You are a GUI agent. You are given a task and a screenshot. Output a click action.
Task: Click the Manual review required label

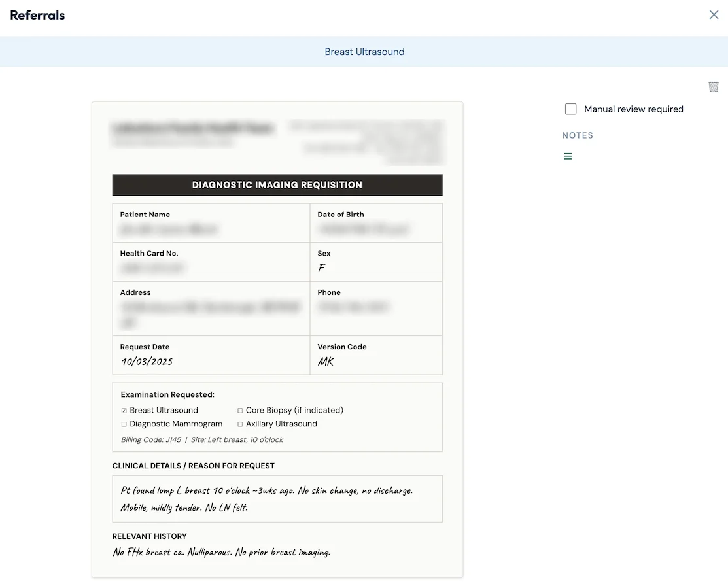[x=634, y=109]
